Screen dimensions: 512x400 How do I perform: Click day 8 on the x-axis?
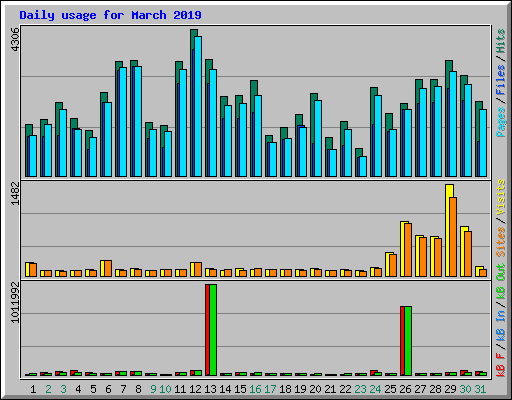pyautogui.click(x=138, y=389)
